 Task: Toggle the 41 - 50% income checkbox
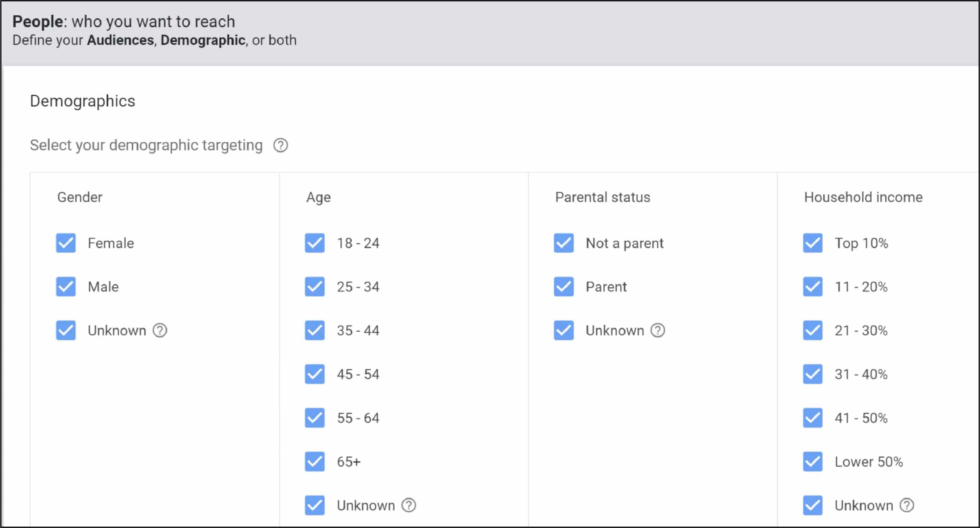point(813,418)
